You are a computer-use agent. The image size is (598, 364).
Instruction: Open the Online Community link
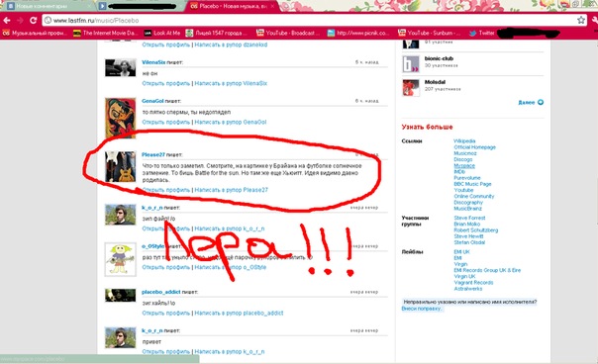tap(474, 196)
